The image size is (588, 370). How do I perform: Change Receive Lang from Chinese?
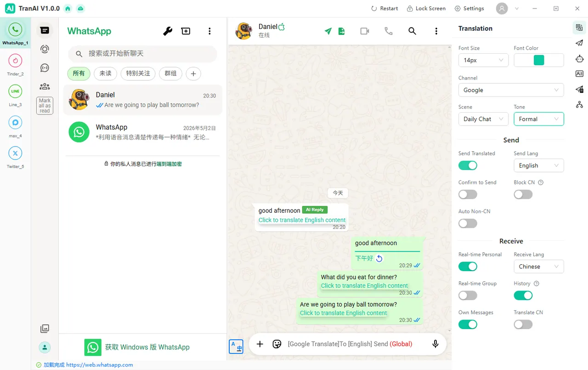click(539, 267)
